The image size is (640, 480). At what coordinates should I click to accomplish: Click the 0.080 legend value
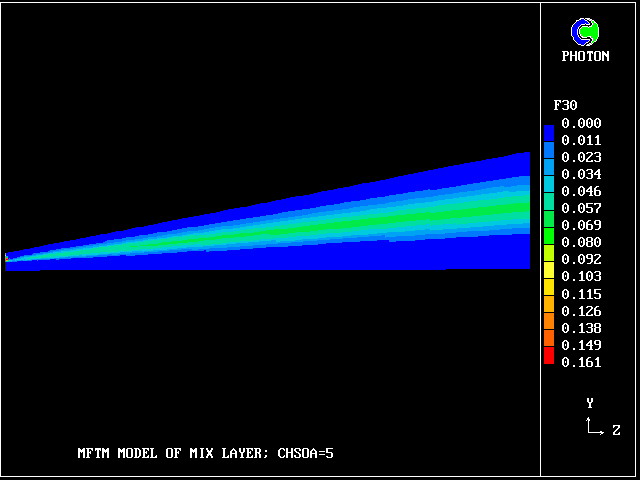581,243
